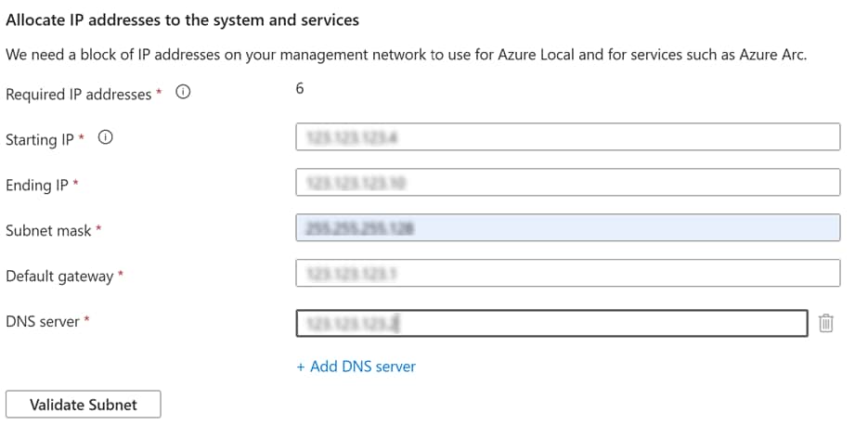The height and width of the screenshot is (425, 868).
Task: Click the Validate Subnet button
Action: pyautogui.click(x=83, y=405)
